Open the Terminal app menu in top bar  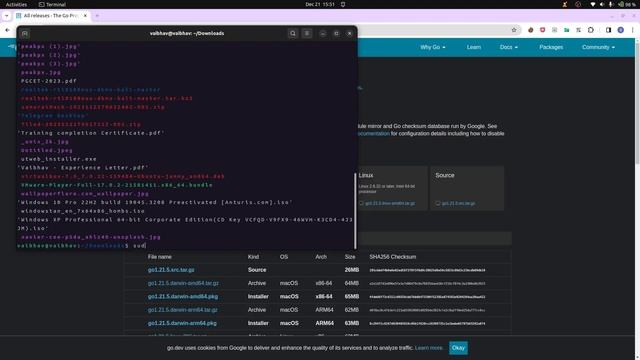52,4
